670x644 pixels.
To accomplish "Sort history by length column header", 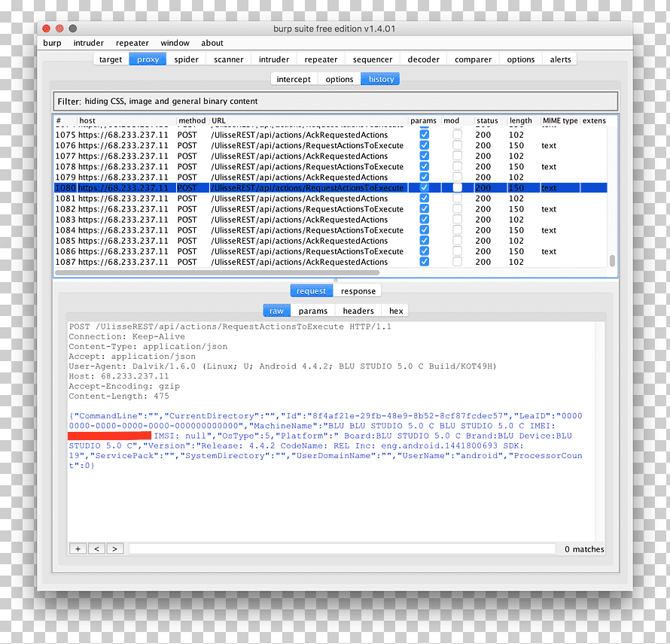I will (x=523, y=120).
